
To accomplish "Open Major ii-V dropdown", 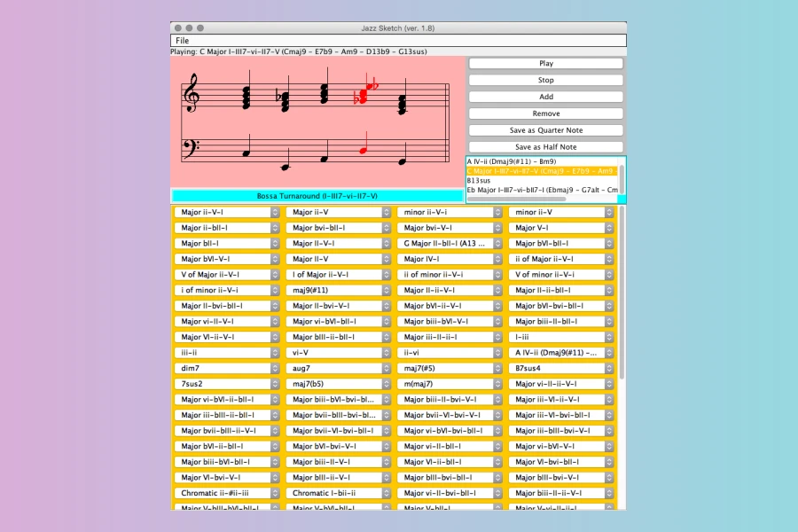I will point(339,212).
